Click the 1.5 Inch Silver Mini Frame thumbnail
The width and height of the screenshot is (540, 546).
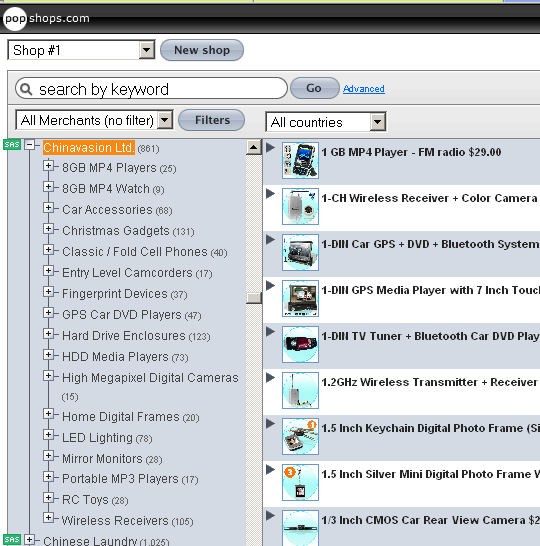300,482
